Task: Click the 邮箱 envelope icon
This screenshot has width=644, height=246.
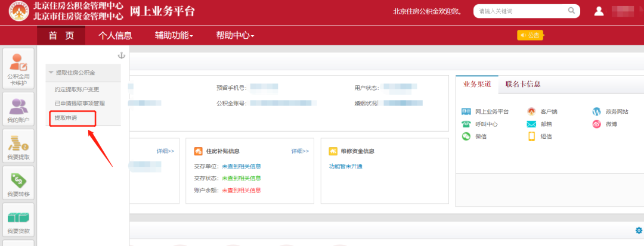Action: tap(531, 124)
